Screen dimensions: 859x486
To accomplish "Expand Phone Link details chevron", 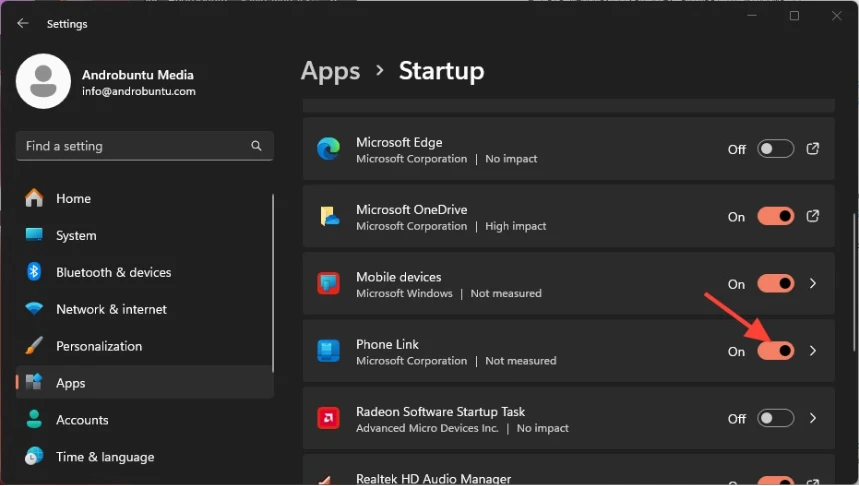I will click(x=813, y=351).
